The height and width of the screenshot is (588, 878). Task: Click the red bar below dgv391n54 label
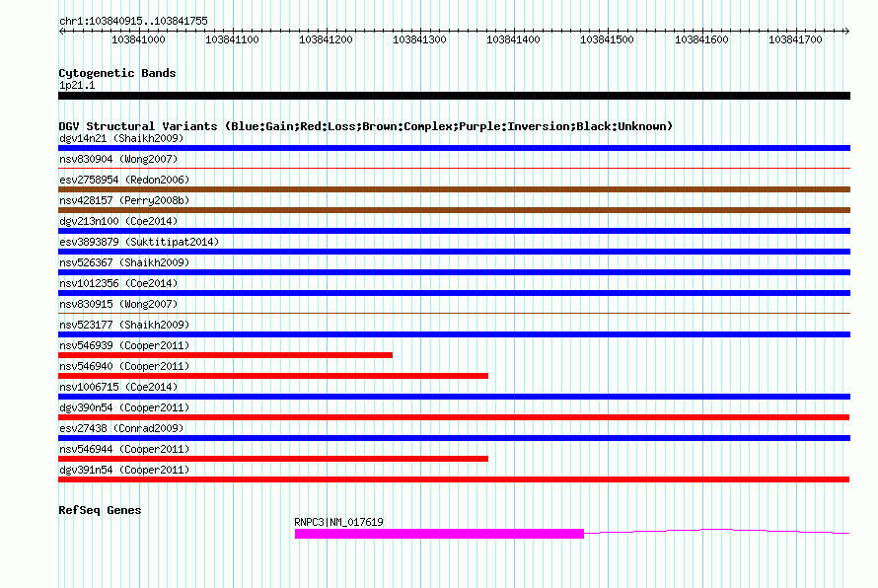point(454,479)
